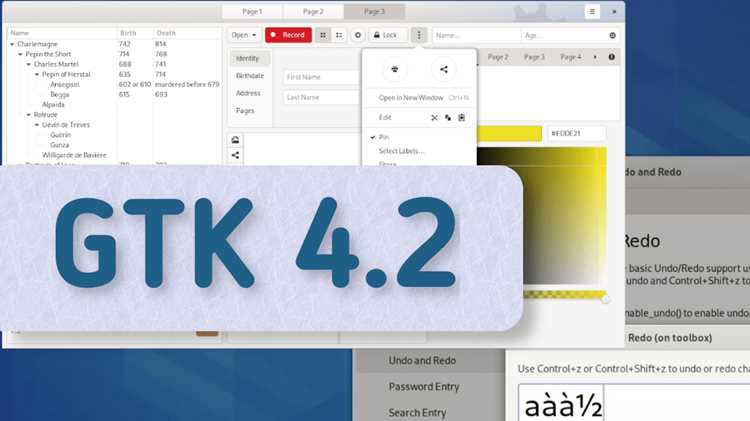The width and height of the screenshot is (750, 421).
Task: Click the grid view icon in toolbar
Action: coord(323,35)
